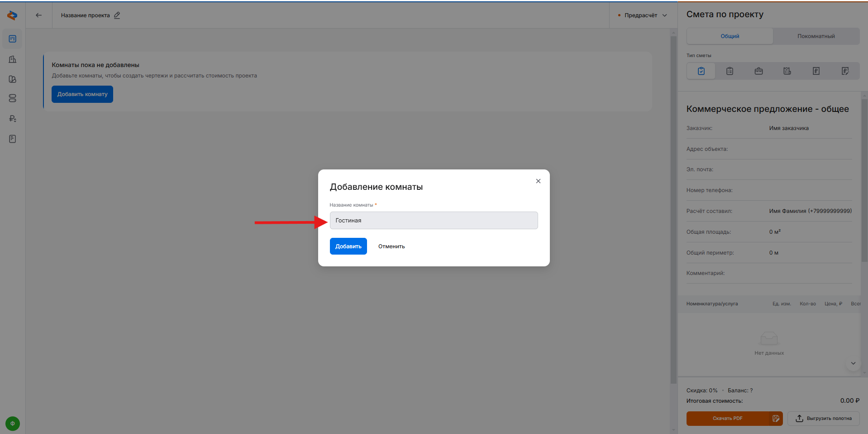Open the Предрасчёт status dropdown

click(643, 15)
